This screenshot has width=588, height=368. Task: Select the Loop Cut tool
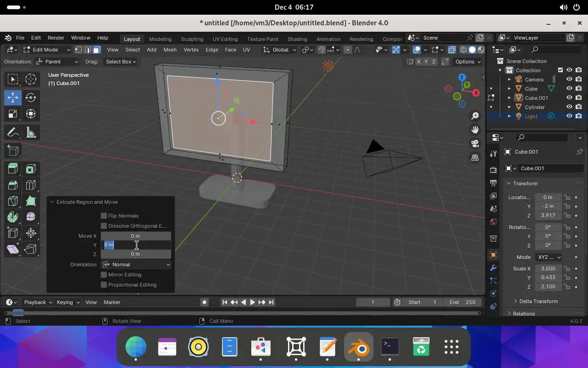click(x=31, y=185)
